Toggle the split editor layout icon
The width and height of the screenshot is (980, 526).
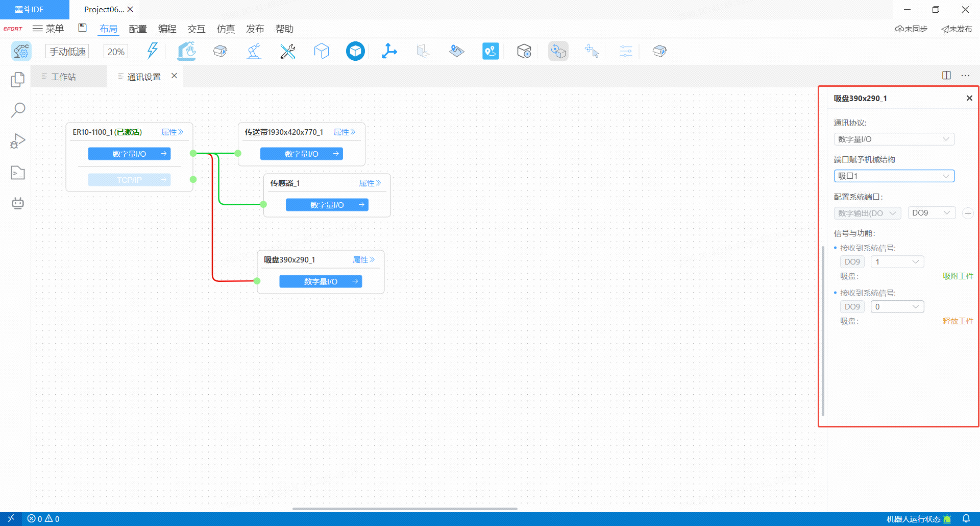tap(946, 76)
